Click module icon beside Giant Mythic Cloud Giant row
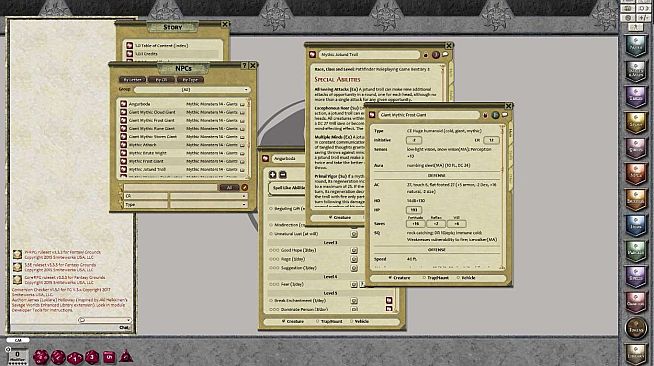The height and width of the screenshot is (366, 654). point(242,113)
